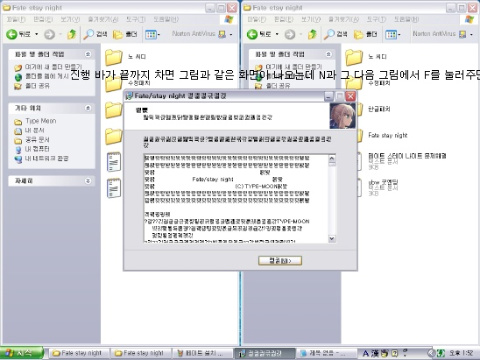Switch to 제목 없음 taskbar button
This screenshot has height=360, width=480.
coord(326,353)
